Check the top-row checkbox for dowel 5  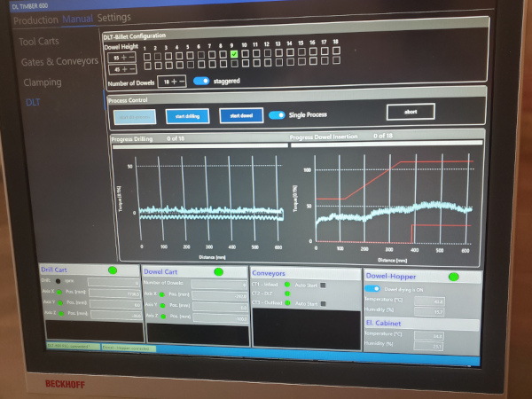(191, 55)
